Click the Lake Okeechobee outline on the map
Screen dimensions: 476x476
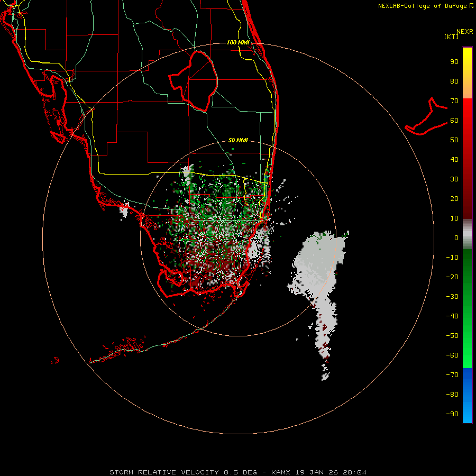pos(194,81)
